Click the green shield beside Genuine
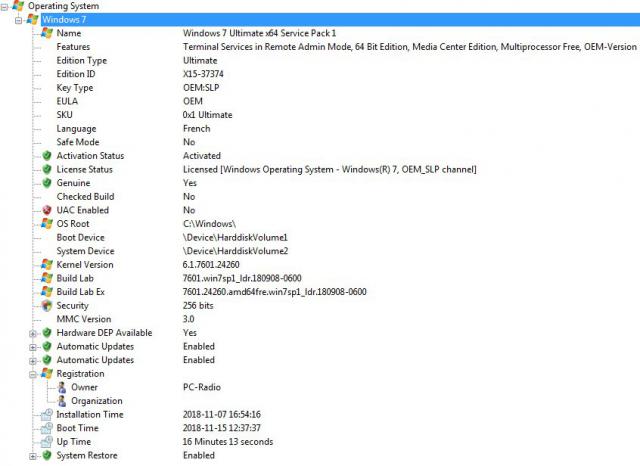The height and width of the screenshot is (466, 640). click(x=47, y=183)
